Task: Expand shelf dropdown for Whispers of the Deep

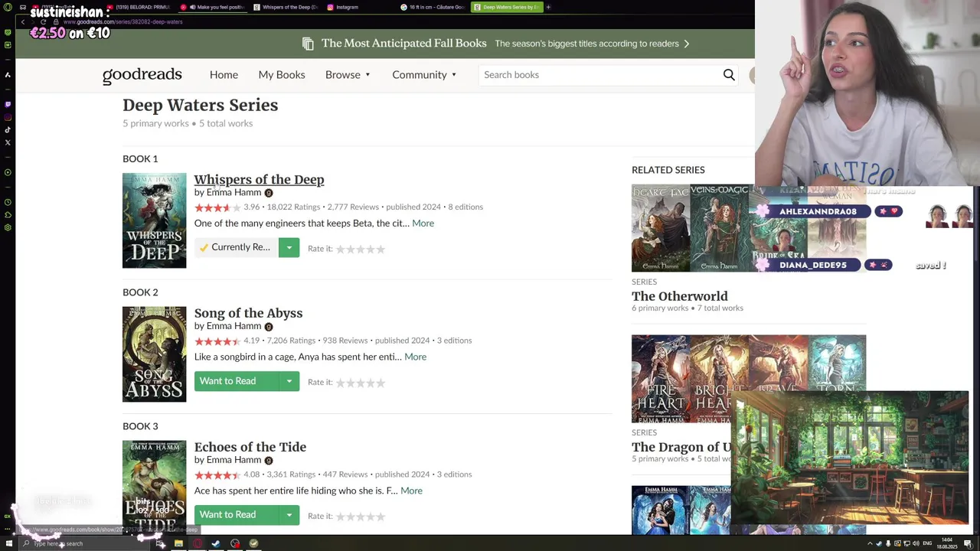Action: [289, 247]
